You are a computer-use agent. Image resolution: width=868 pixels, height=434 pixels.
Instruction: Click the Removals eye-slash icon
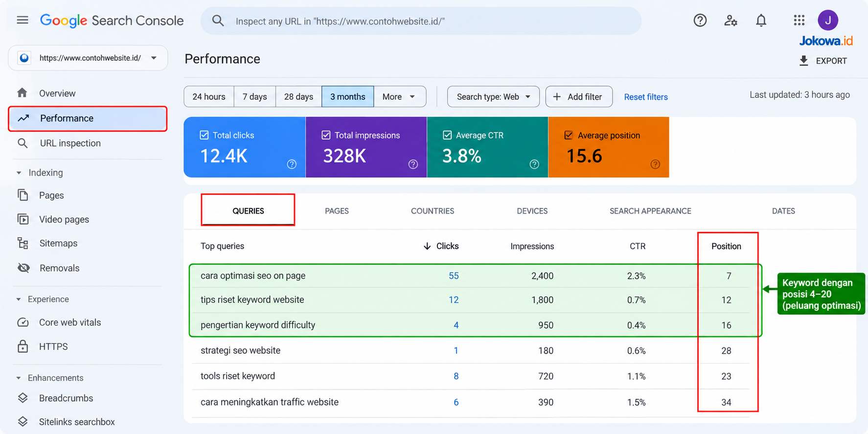pyautogui.click(x=23, y=268)
